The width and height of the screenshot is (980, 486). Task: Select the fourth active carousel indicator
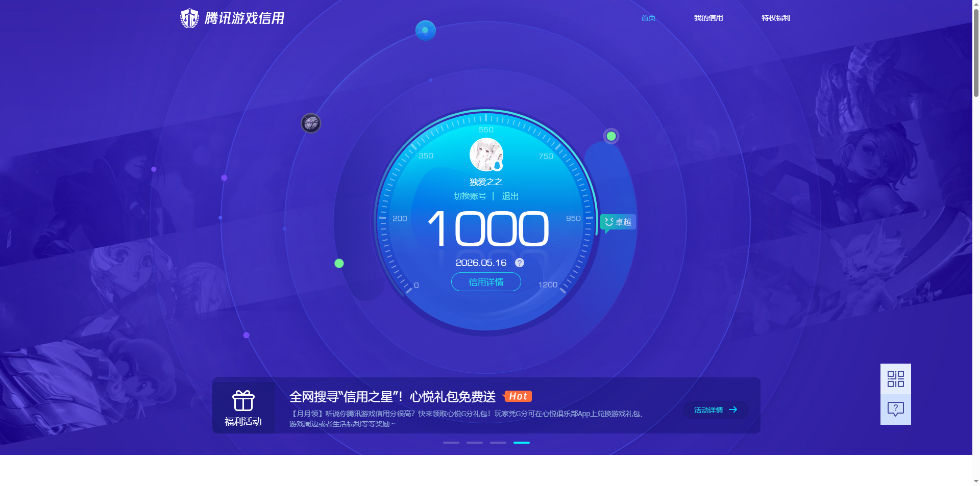[522, 443]
